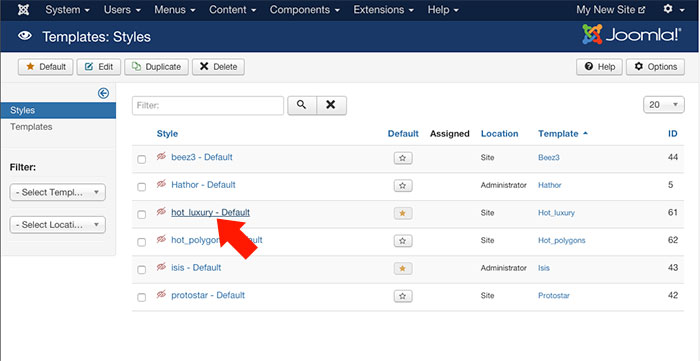Click the preview eye icon beside hot_luxury - Default
700x361 pixels.
(x=162, y=212)
